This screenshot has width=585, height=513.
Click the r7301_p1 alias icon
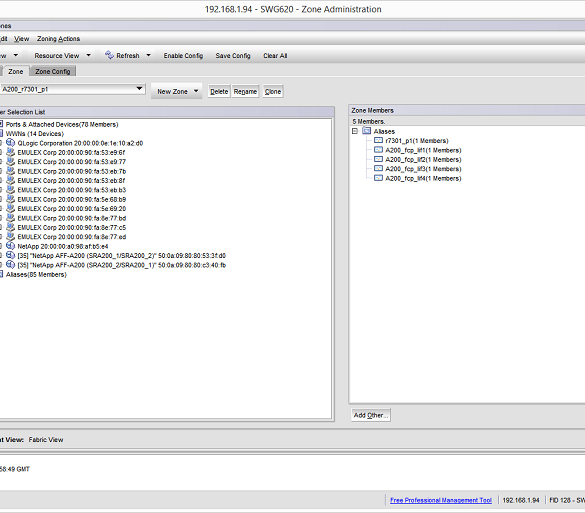(378, 140)
